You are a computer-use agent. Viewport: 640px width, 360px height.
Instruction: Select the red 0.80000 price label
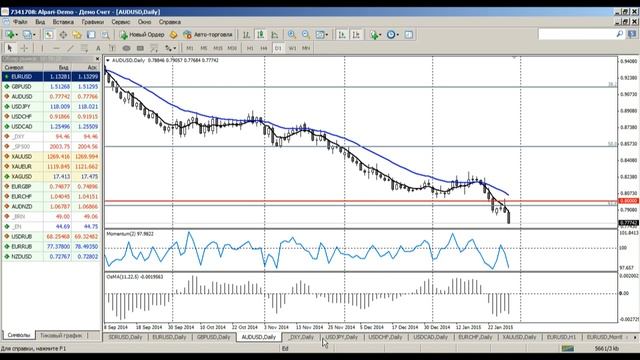tap(629, 201)
